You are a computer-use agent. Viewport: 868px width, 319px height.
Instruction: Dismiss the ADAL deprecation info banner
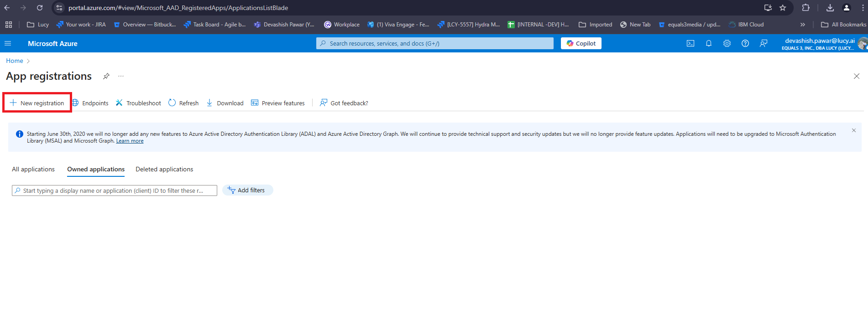tap(854, 130)
